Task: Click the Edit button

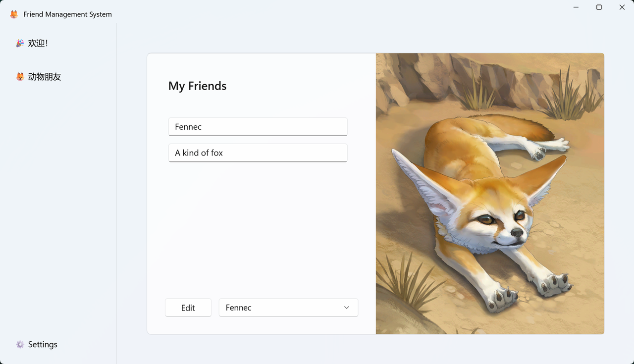Action: 188,308
